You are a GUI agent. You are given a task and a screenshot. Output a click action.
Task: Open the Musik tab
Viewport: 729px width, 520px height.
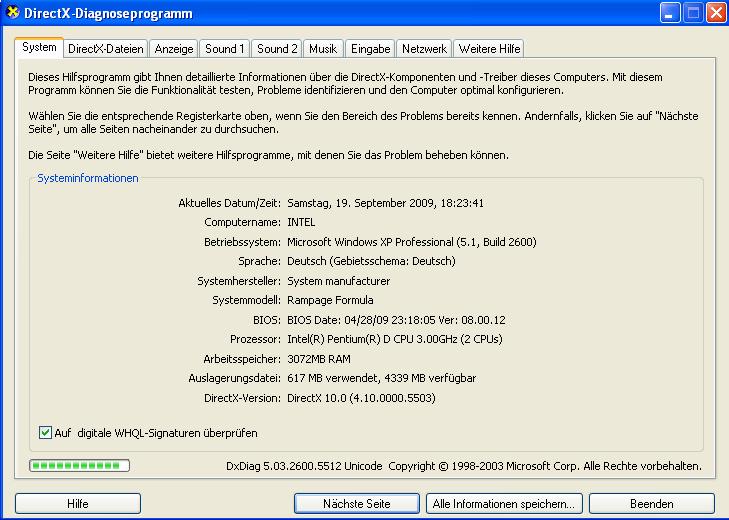[323, 48]
